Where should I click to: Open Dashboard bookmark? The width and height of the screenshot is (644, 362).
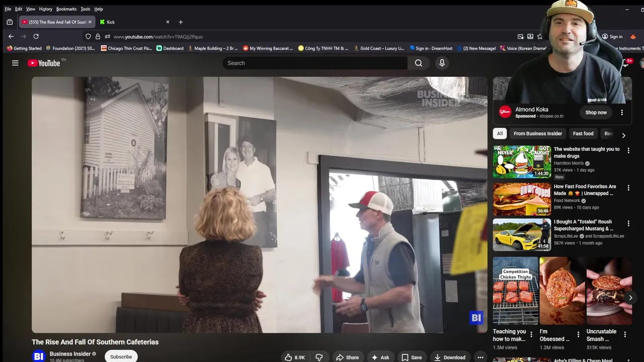pyautogui.click(x=170, y=48)
